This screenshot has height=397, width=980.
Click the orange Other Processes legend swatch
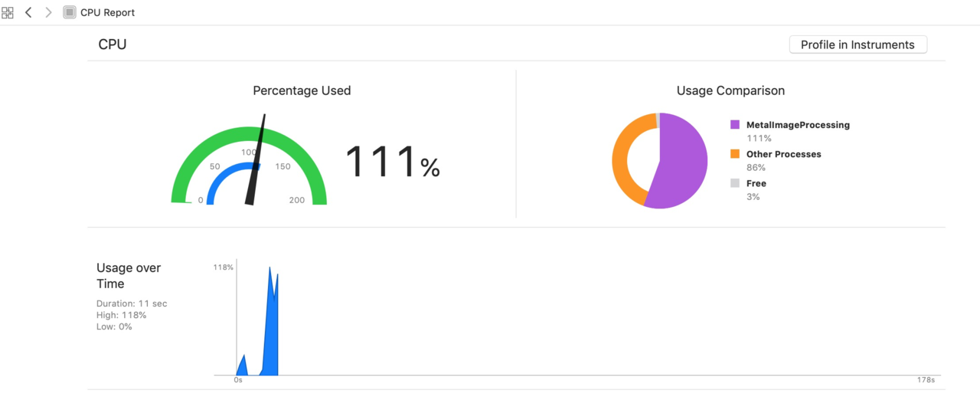735,154
